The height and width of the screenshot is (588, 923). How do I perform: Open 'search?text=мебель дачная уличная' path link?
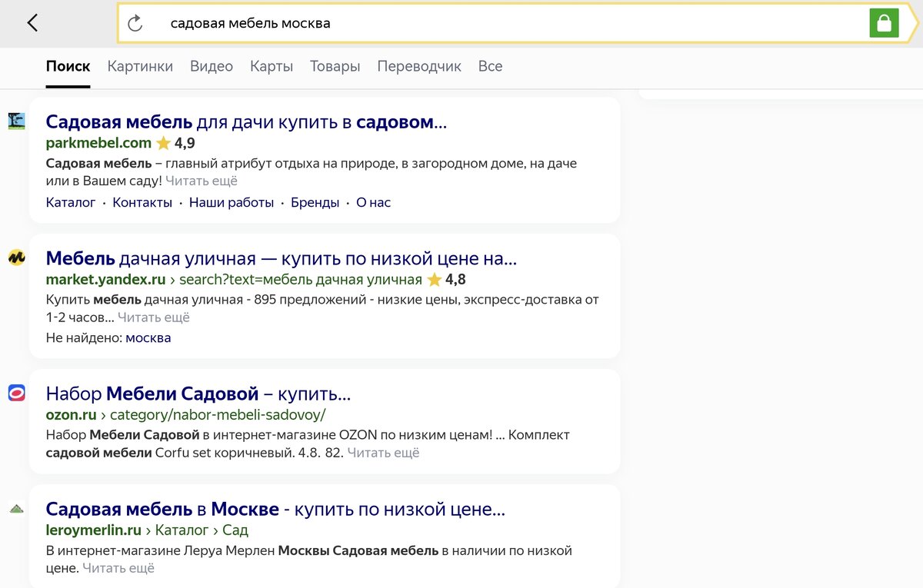click(x=302, y=280)
